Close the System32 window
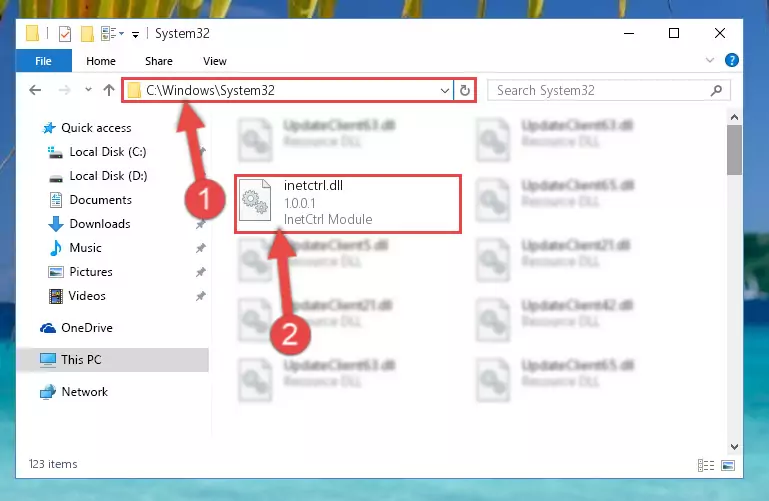769x501 pixels. coord(719,33)
